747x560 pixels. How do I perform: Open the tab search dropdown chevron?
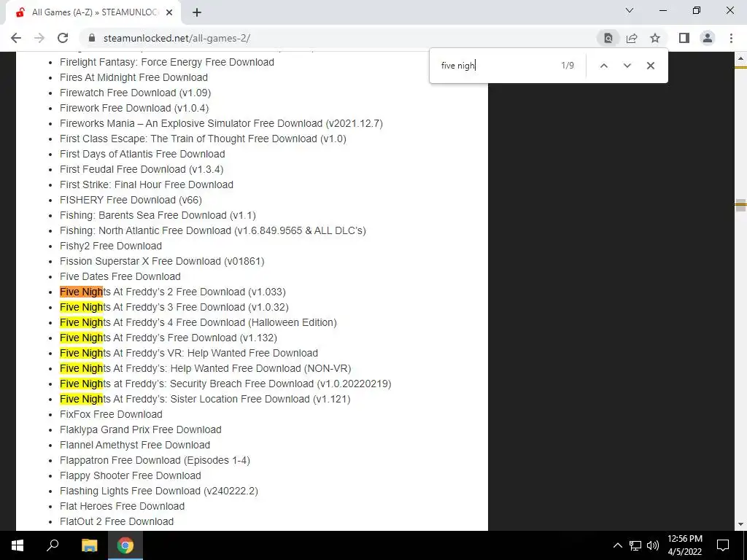(630, 10)
